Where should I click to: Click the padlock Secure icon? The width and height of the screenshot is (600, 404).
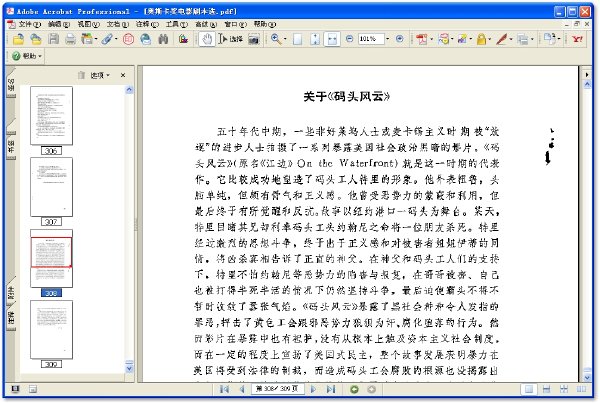pos(481,39)
